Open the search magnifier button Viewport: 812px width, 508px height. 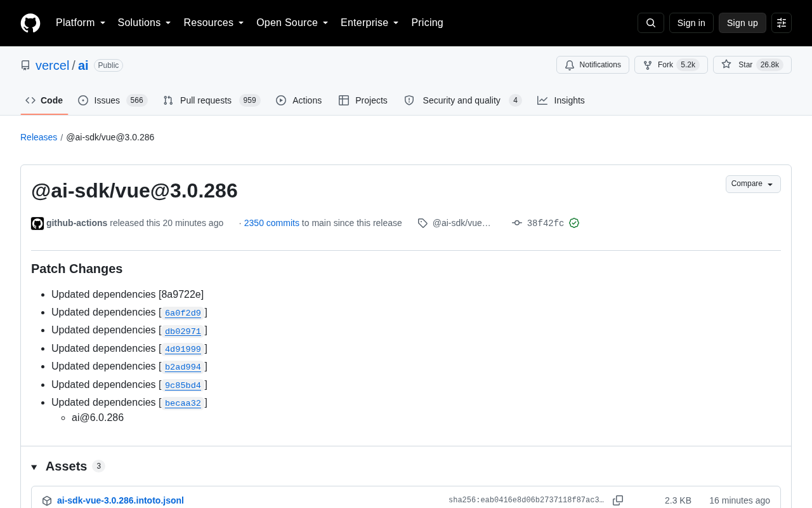click(651, 23)
